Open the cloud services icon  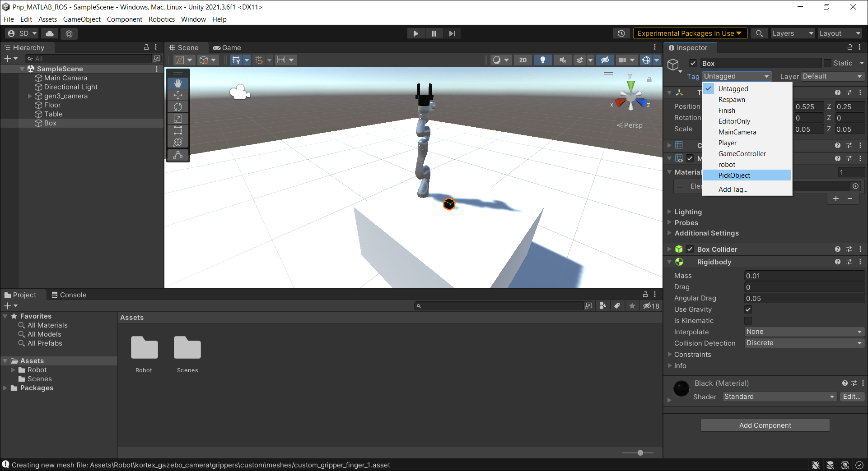pyautogui.click(x=50, y=33)
